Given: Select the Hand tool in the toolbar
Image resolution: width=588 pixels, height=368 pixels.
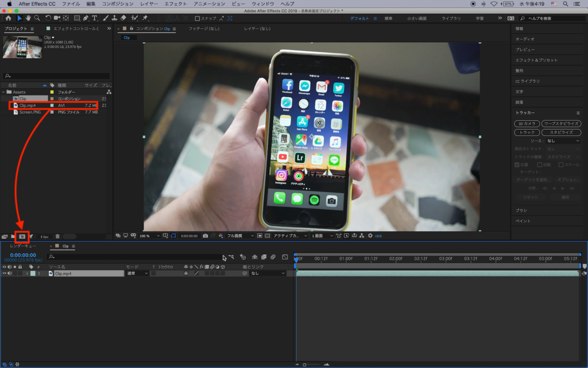Looking at the screenshot, I should pos(28,18).
